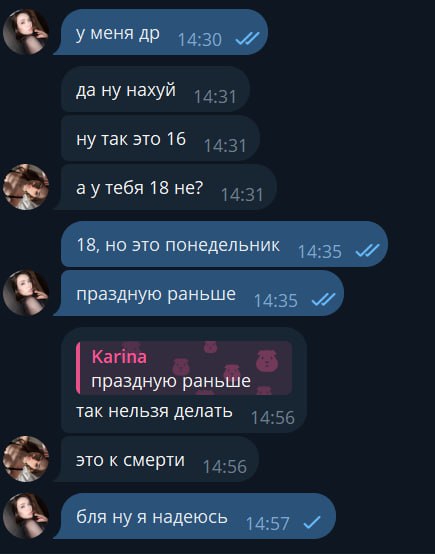
Task: Click double-check icon on '18, но это понедельник'
Action: [368, 251]
